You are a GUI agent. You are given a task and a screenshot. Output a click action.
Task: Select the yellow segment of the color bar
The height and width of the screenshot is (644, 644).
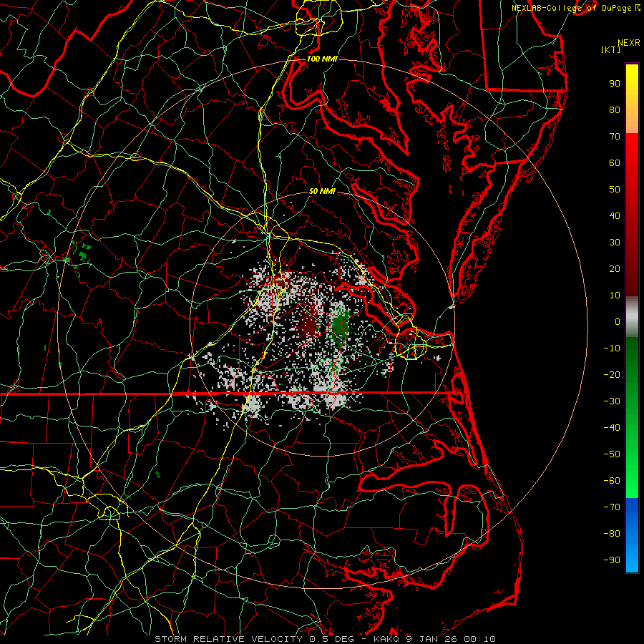tap(632, 99)
